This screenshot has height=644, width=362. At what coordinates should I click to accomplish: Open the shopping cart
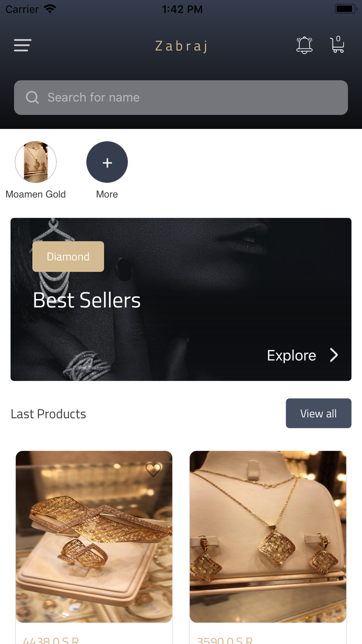tap(337, 45)
